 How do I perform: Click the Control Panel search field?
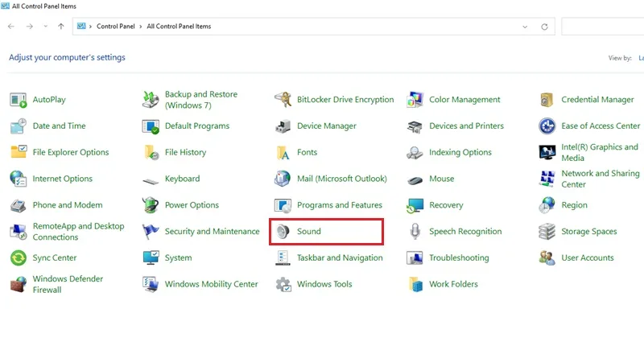pyautogui.click(x=602, y=27)
